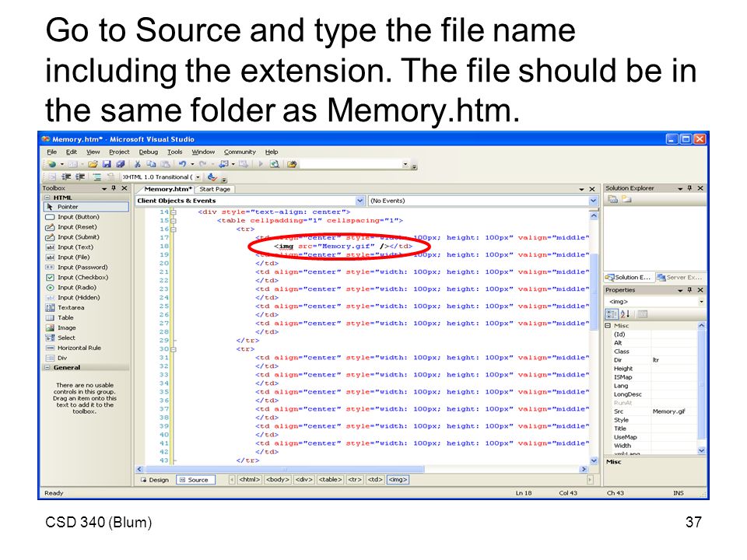Select the Pointer tool in Toolbox

pyautogui.click(x=86, y=207)
